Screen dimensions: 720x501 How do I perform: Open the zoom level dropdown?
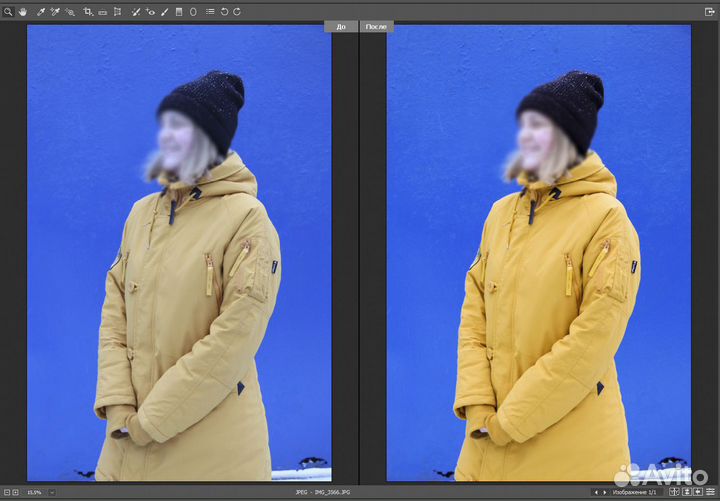pyautogui.click(x=52, y=492)
